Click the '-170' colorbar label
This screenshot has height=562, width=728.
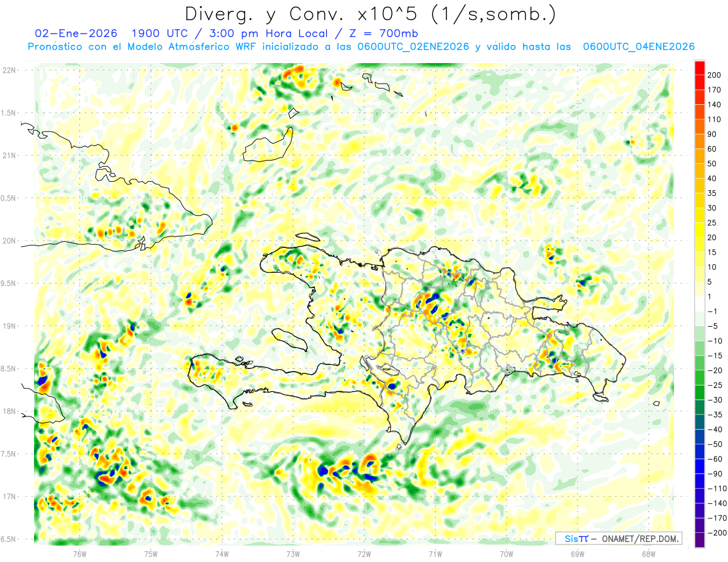[716, 518]
